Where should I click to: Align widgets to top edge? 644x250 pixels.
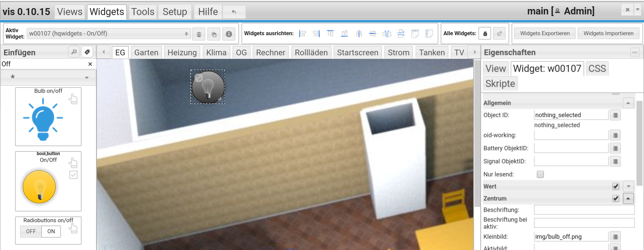(330, 34)
